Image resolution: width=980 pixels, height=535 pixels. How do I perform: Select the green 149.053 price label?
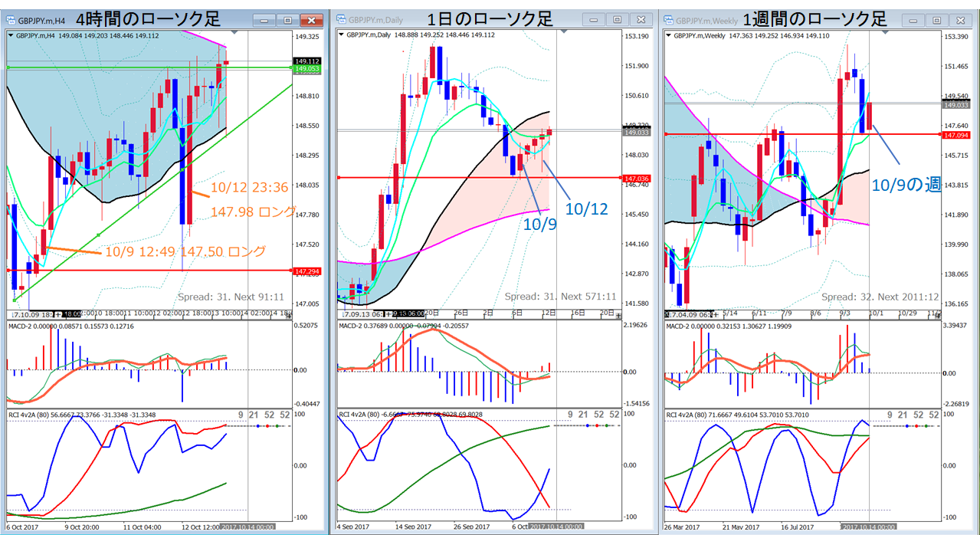(x=306, y=69)
